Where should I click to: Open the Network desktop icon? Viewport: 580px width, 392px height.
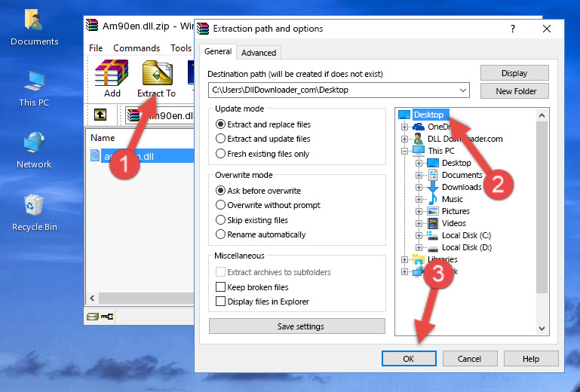point(34,150)
